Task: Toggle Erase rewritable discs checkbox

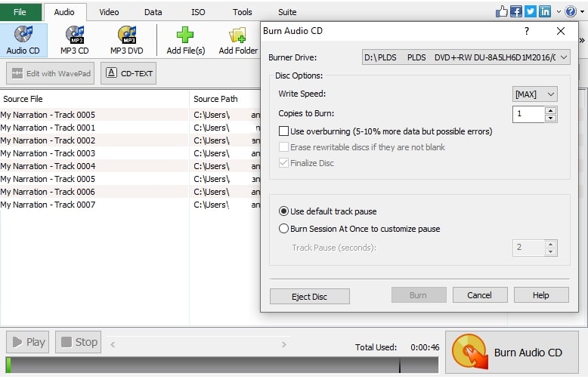Action: point(284,146)
